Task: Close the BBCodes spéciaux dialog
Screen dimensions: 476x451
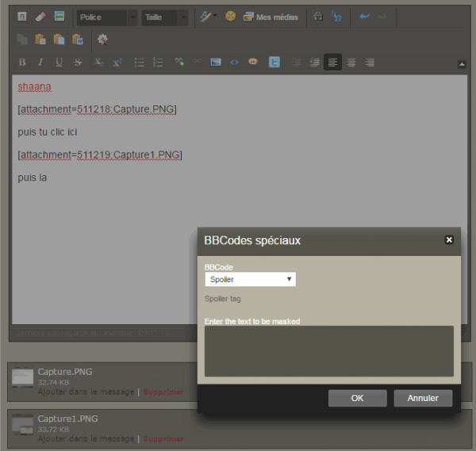Action: pos(449,240)
